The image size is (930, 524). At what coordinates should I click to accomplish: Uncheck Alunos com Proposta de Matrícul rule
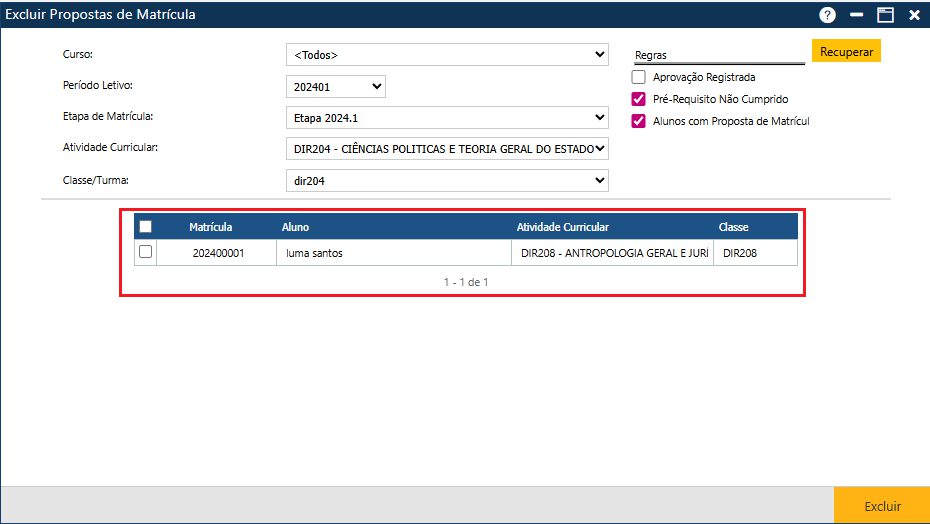coord(638,121)
